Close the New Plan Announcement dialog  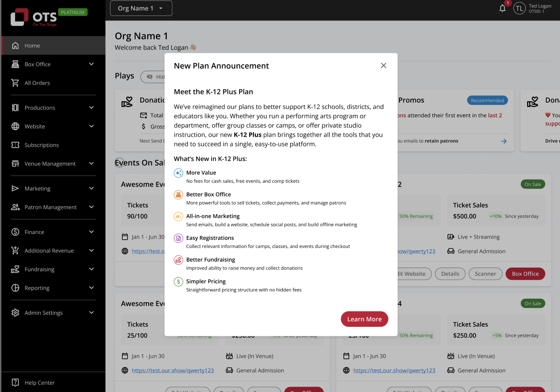384,66
